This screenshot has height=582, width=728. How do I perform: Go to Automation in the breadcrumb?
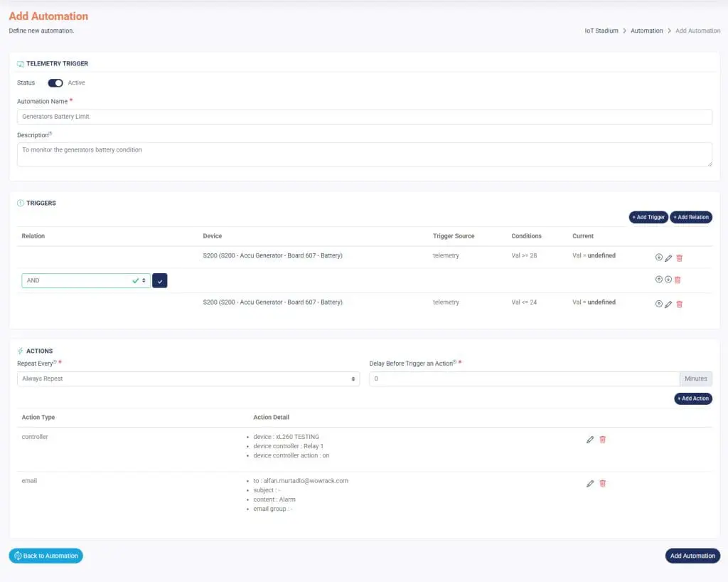coord(646,31)
